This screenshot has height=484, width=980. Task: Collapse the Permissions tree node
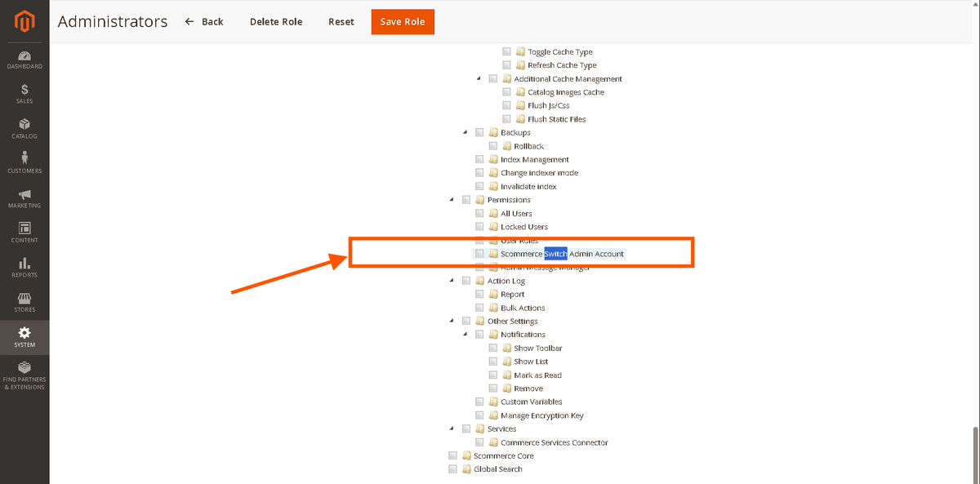(452, 200)
